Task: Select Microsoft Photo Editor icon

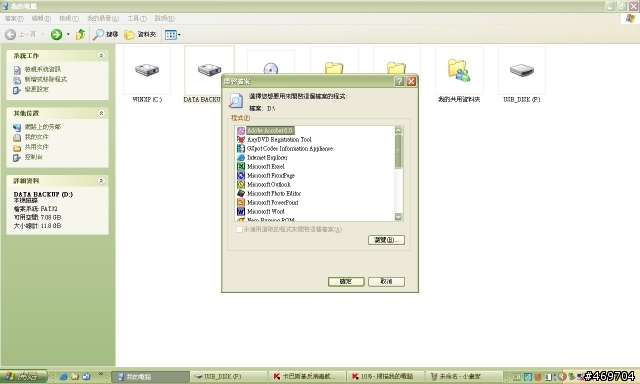Action: 241,193
